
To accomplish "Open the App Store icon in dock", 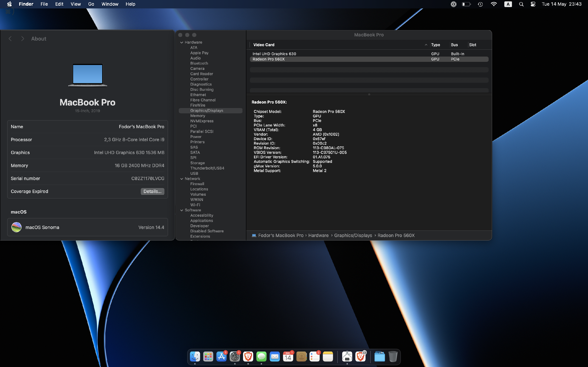I will pos(222,356).
